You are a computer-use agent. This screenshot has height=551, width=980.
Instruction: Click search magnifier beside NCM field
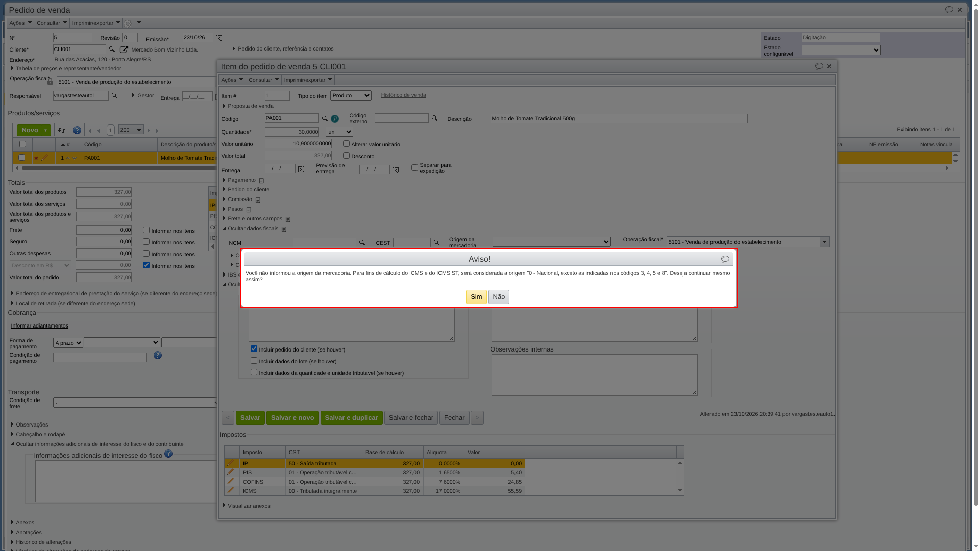pyautogui.click(x=362, y=243)
